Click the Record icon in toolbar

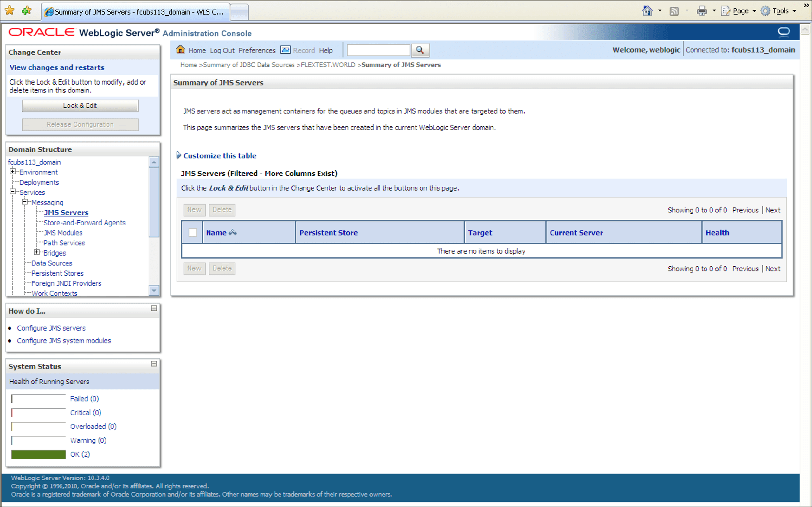pos(285,50)
